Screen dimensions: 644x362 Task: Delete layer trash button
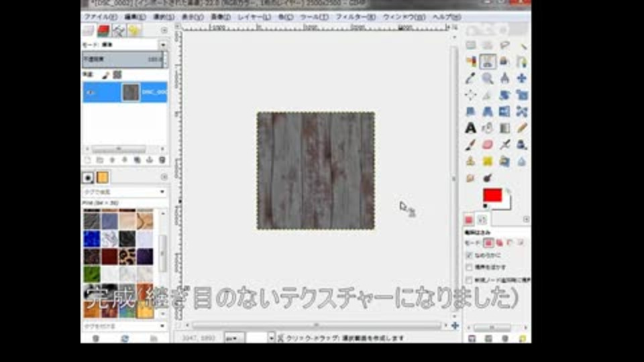point(162,160)
